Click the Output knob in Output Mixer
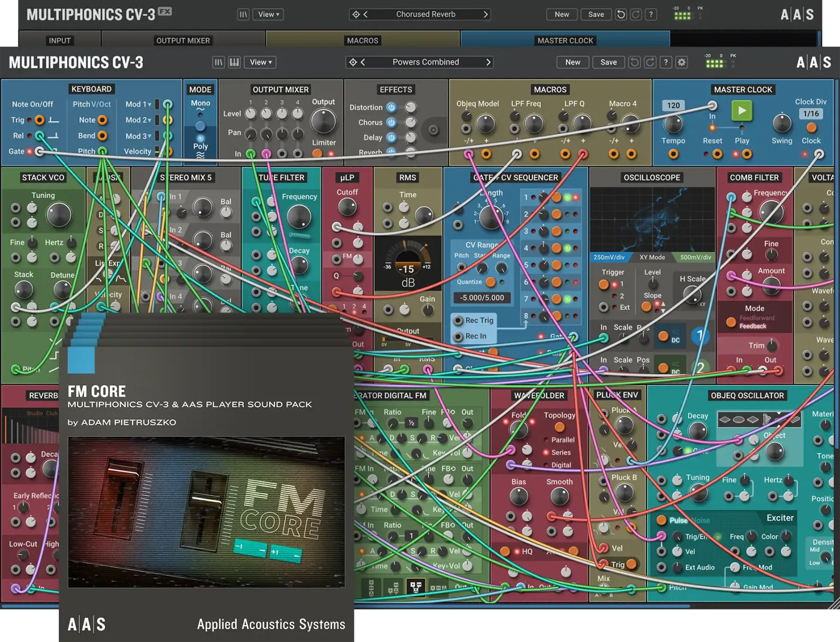The width and height of the screenshot is (840, 642). [323, 121]
